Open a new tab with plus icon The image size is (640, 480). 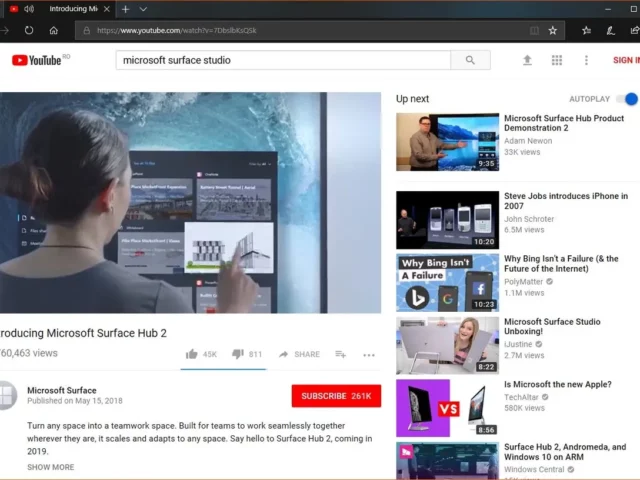pos(125,9)
